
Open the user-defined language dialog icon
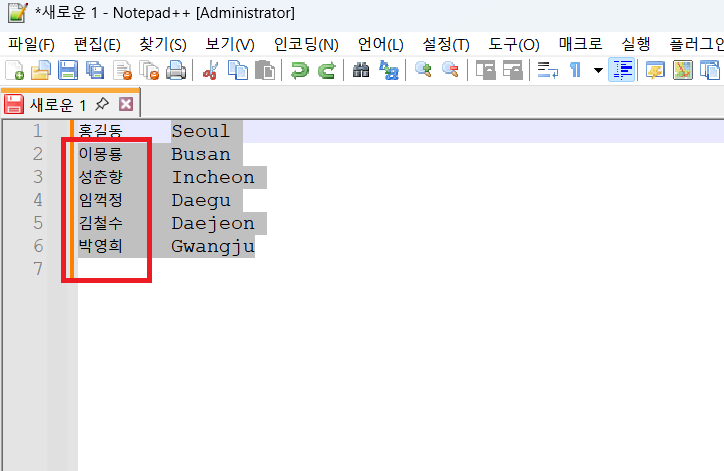(655, 71)
